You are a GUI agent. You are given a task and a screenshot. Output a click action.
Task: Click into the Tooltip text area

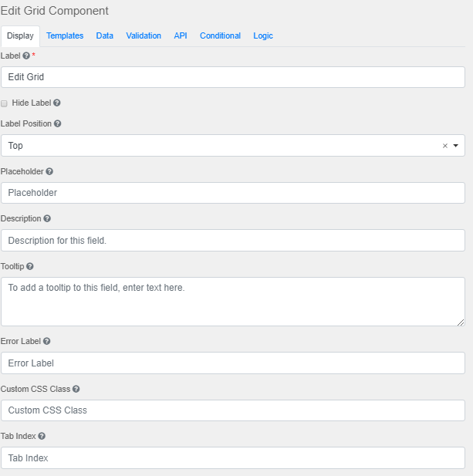point(232,301)
